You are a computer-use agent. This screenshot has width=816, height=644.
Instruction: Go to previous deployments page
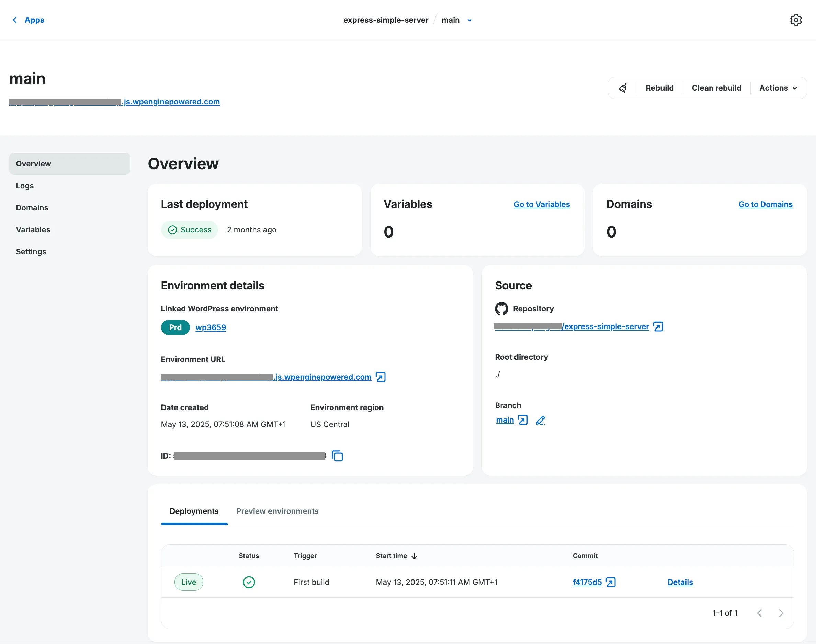tap(759, 613)
